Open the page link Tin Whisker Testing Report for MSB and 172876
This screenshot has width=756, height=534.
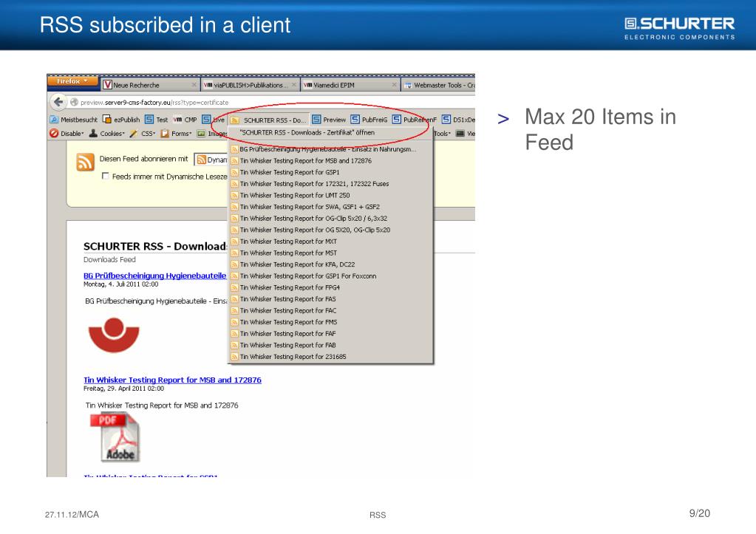pos(172,380)
